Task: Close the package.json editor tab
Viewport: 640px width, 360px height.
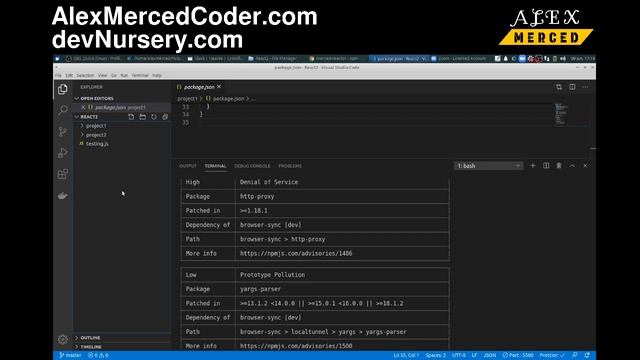Action: tap(219, 87)
